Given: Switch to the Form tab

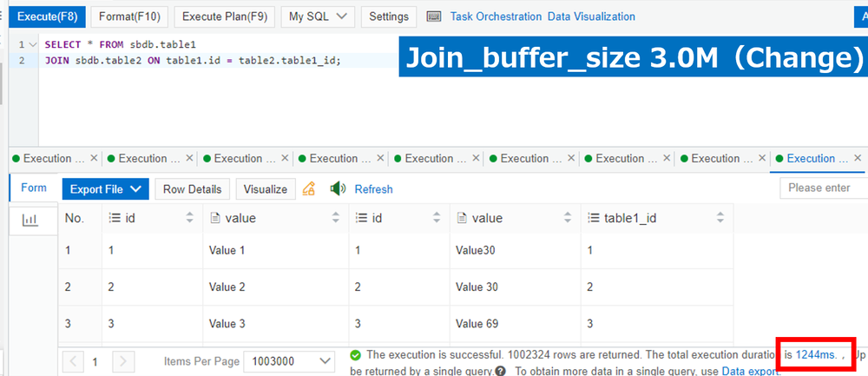Looking at the screenshot, I should point(34,188).
